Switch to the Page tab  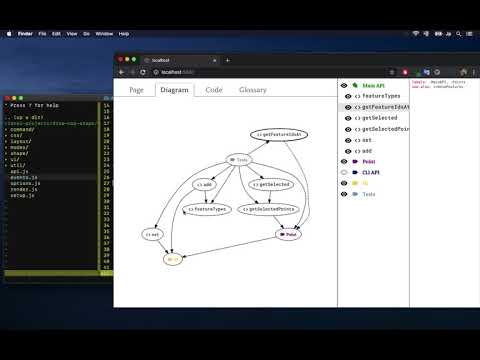[136, 90]
